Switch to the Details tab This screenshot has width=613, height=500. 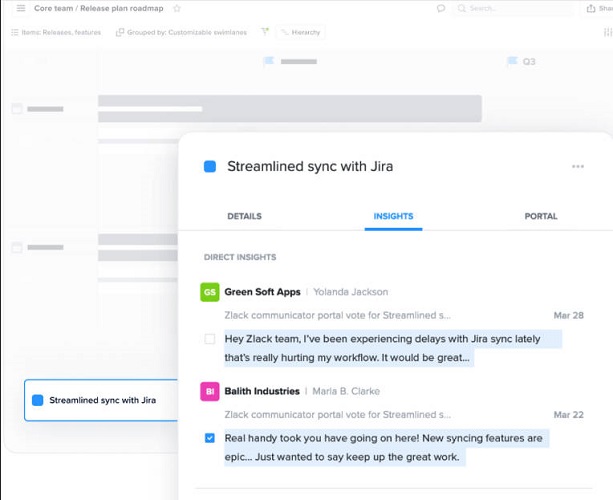click(244, 216)
